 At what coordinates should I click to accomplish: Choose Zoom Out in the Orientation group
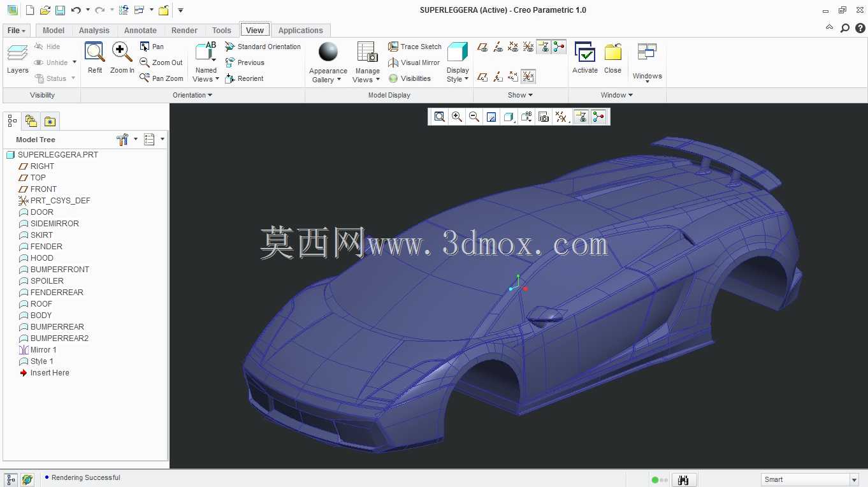pos(161,62)
